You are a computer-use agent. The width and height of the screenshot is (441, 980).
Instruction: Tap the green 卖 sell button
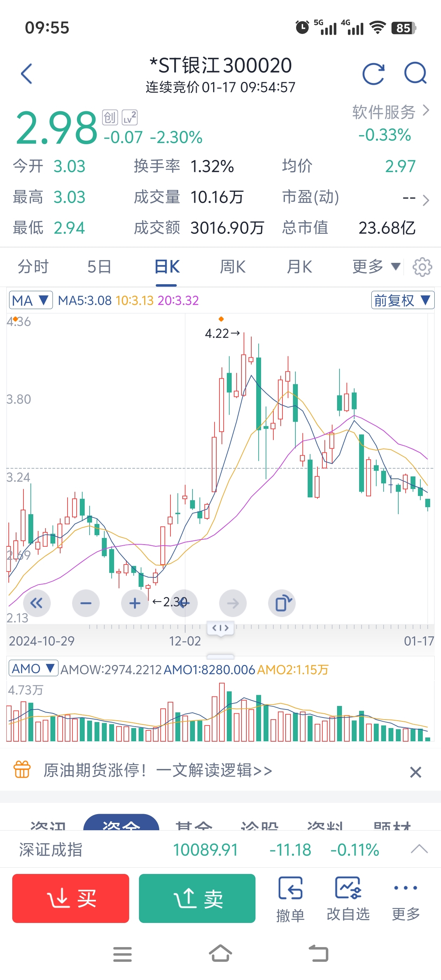[x=197, y=898]
